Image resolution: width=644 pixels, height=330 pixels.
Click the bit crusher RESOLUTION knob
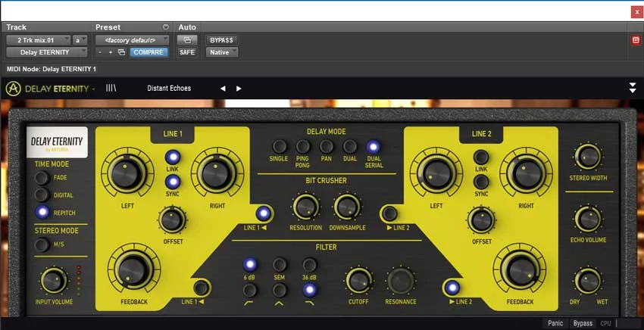305,207
